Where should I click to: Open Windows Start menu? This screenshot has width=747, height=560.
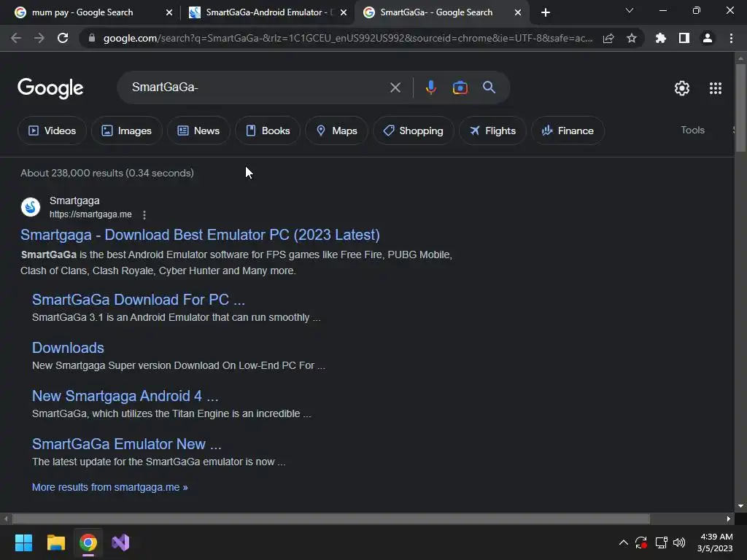(23, 542)
